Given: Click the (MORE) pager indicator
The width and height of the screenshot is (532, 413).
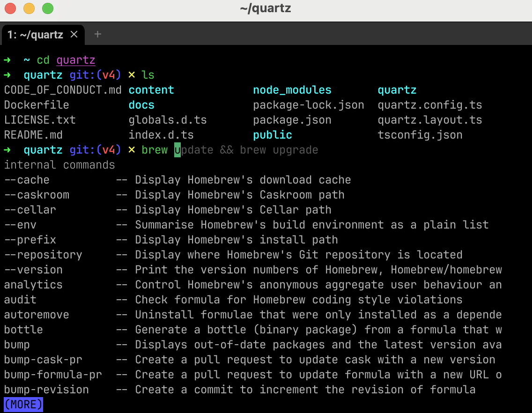Looking at the screenshot, I should (23, 404).
